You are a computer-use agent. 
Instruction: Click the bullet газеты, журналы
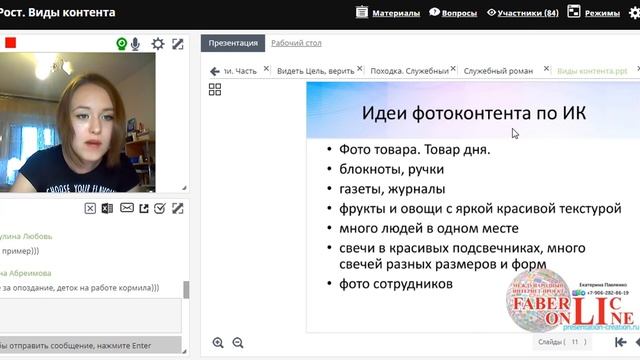392,189
